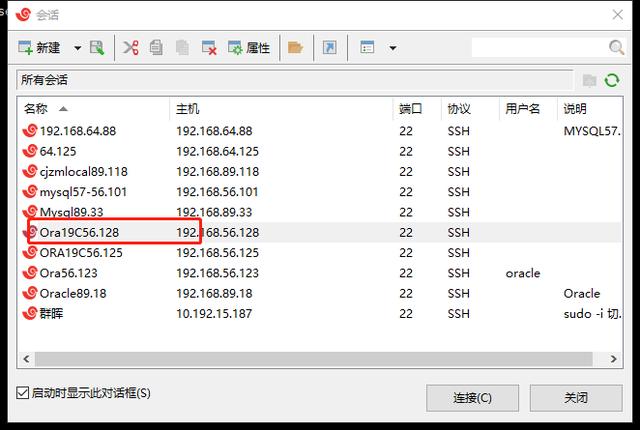Click host cell 10.192.15.187
Viewport: 640px width, 430px height.
click(214, 314)
